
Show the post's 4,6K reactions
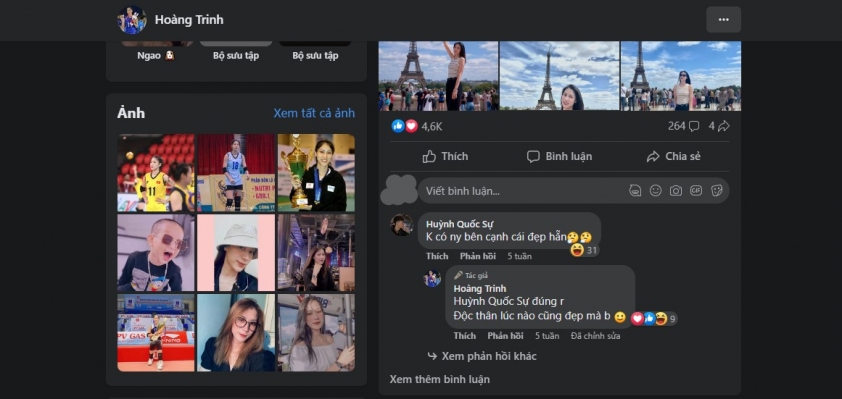tap(417, 126)
